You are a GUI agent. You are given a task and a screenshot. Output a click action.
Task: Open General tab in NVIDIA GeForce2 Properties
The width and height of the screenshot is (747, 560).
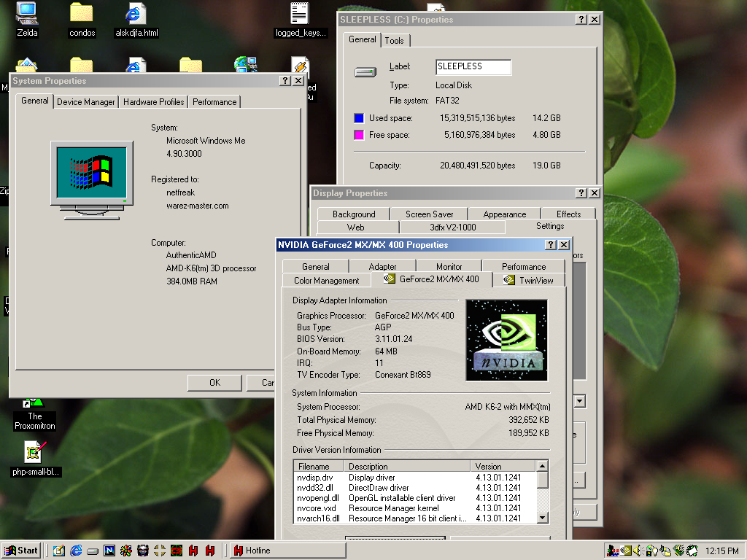coord(315,267)
